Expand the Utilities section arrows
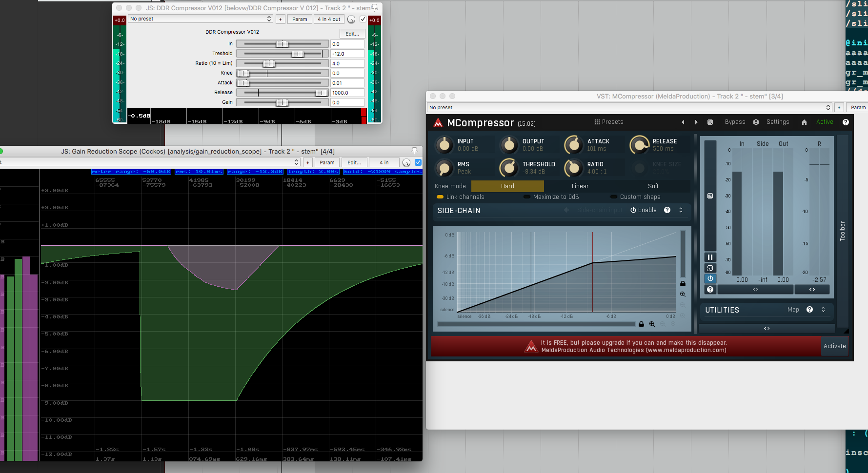This screenshot has width=868, height=473. point(823,310)
